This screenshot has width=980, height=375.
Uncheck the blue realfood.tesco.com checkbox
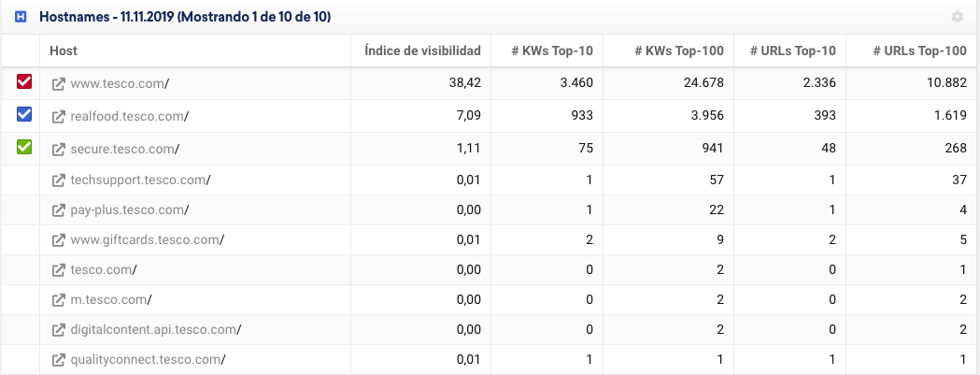24,115
